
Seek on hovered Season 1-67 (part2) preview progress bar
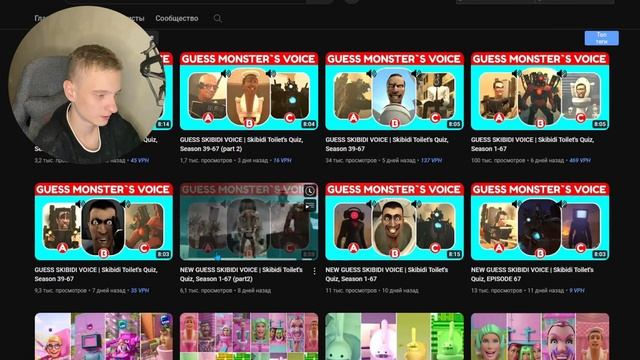[249, 259]
